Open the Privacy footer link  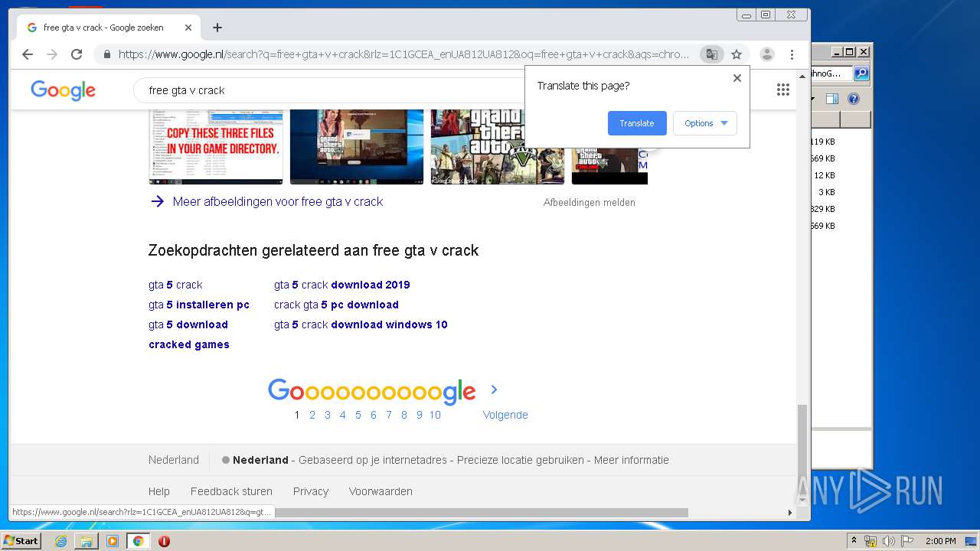coord(311,491)
